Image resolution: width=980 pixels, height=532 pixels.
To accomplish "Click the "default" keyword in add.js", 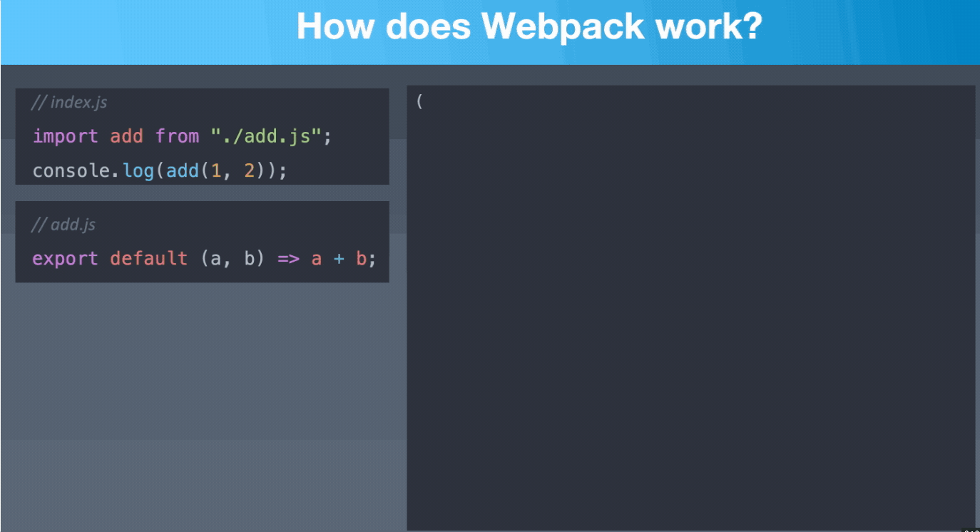I will click(x=149, y=258).
